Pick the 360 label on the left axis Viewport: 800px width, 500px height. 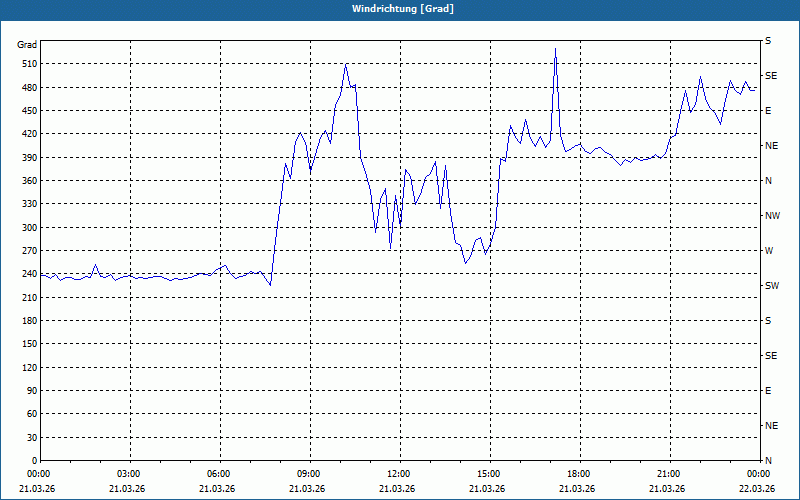click(x=30, y=181)
